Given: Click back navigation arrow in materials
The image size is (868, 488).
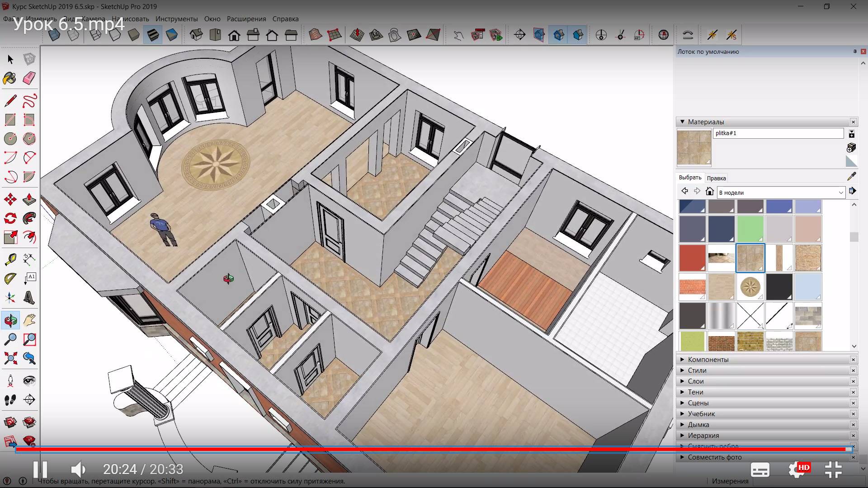Looking at the screenshot, I should pos(684,191).
